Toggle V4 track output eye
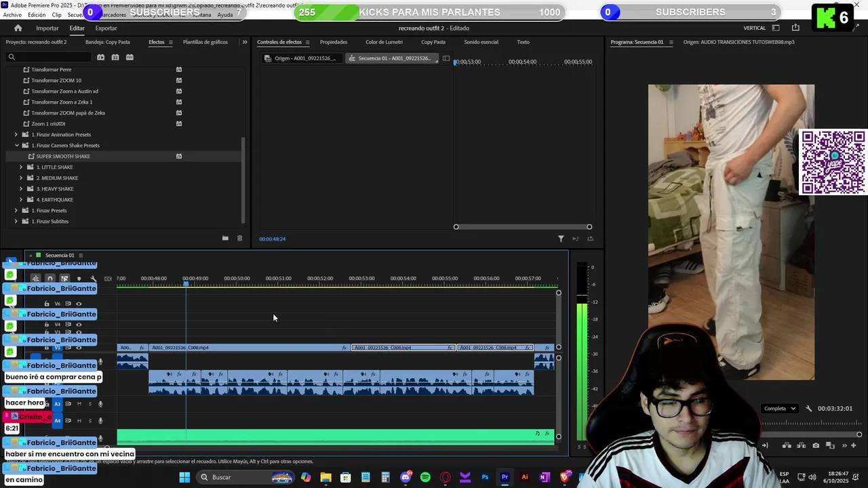Image resolution: width=868 pixels, height=488 pixels. [x=79, y=325]
